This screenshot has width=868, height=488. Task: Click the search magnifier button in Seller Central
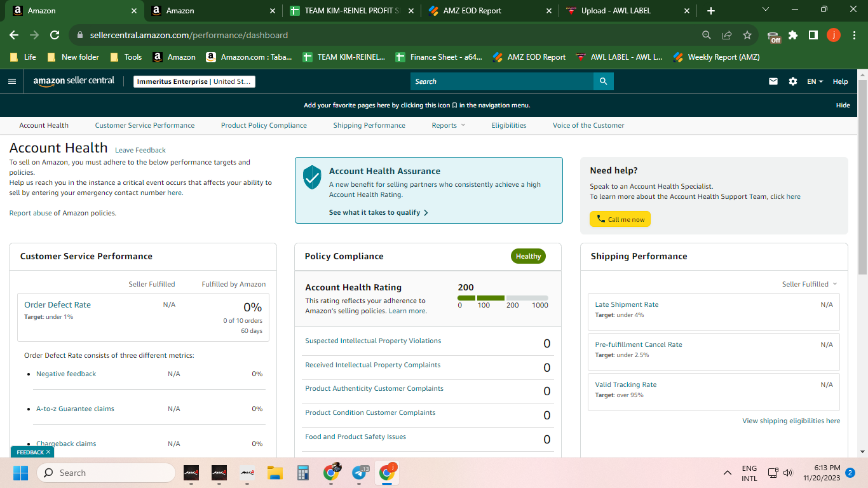pos(603,81)
